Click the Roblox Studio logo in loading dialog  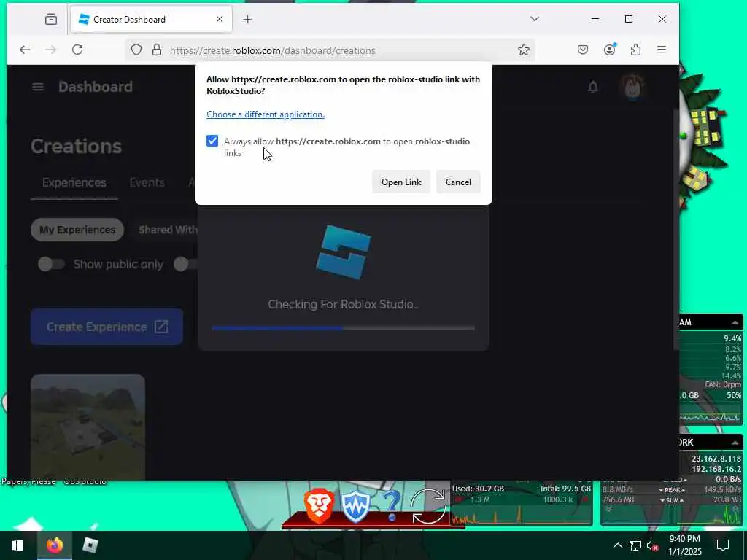[343, 252]
